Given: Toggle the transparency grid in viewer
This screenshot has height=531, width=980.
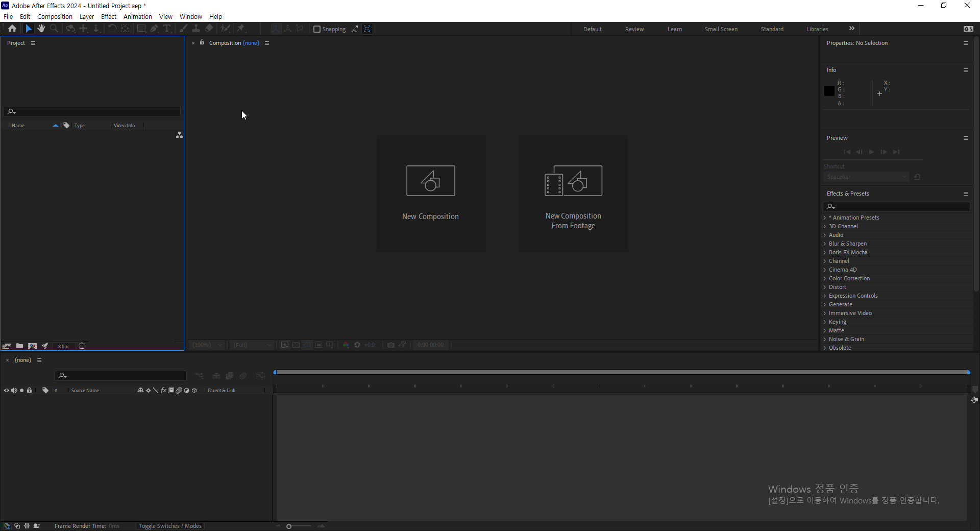Looking at the screenshot, I should [x=296, y=345].
